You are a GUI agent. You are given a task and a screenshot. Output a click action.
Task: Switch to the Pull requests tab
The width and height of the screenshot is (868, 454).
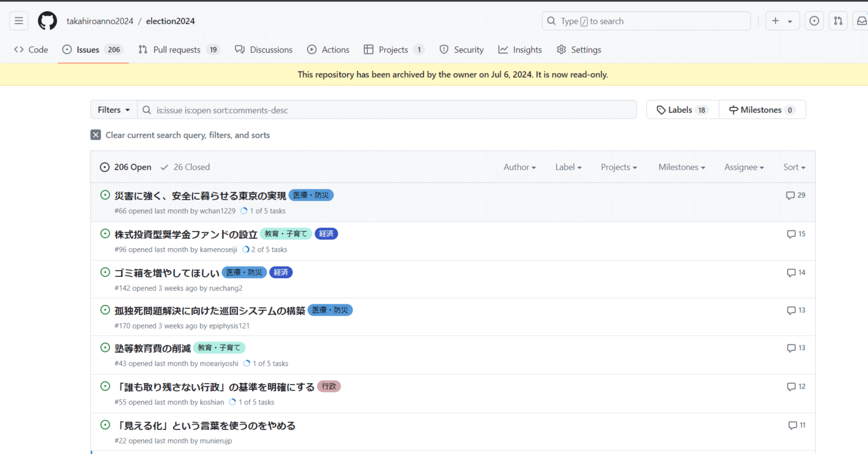click(x=177, y=50)
